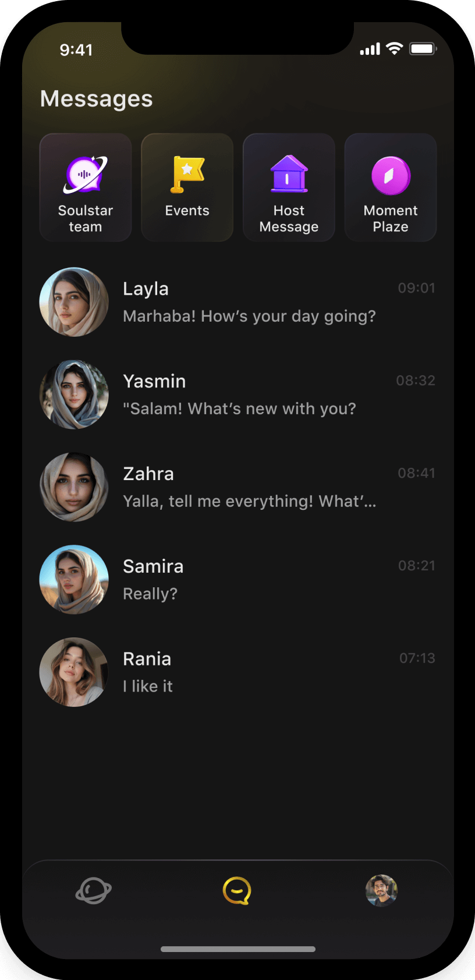Tap Yasmin's avatar photo
475x980 pixels.
click(74, 394)
